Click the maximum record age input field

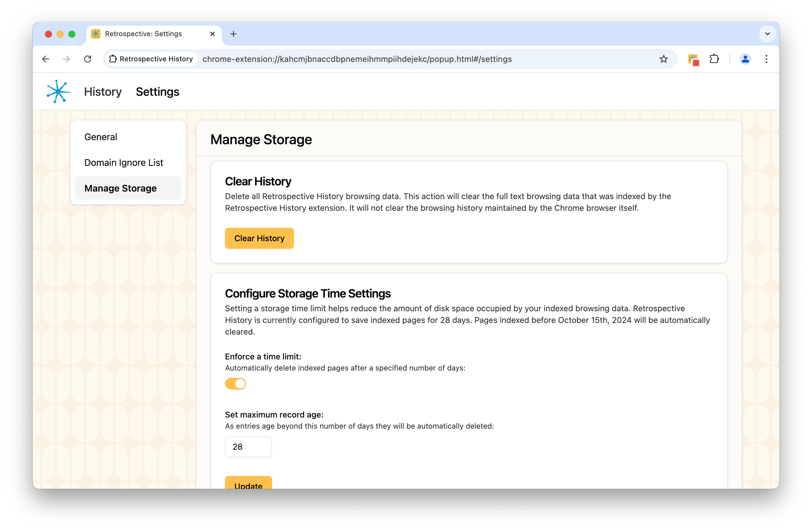tap(248, 446)
